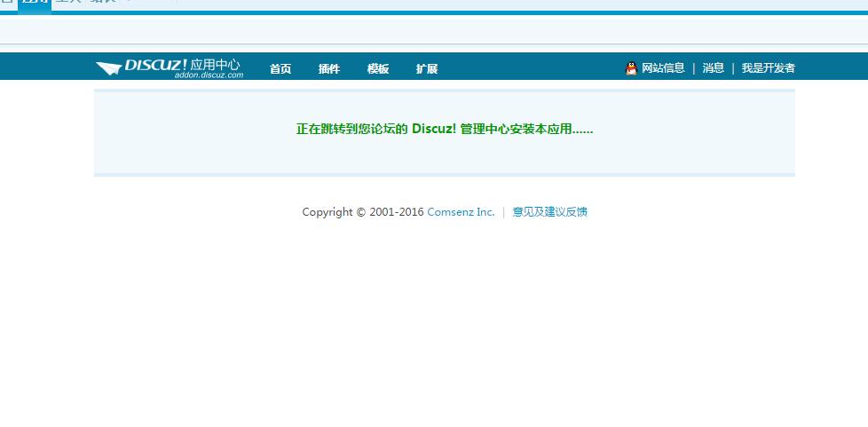This screenshot has height=427, width=868.
Task: Open the 网站信息 link
Action: click(x=663, y=68)
